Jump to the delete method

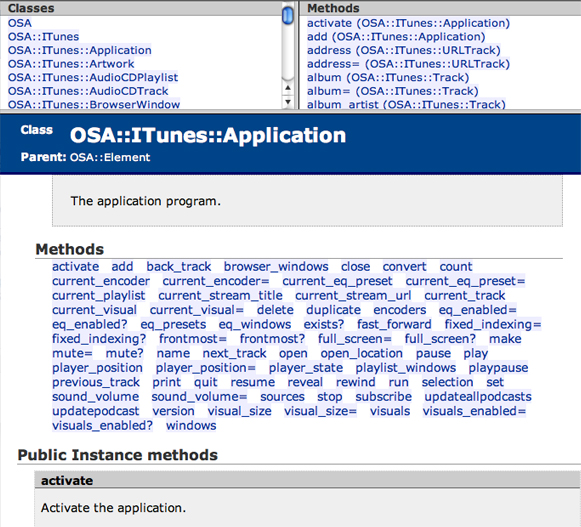[x=275, y=310]
